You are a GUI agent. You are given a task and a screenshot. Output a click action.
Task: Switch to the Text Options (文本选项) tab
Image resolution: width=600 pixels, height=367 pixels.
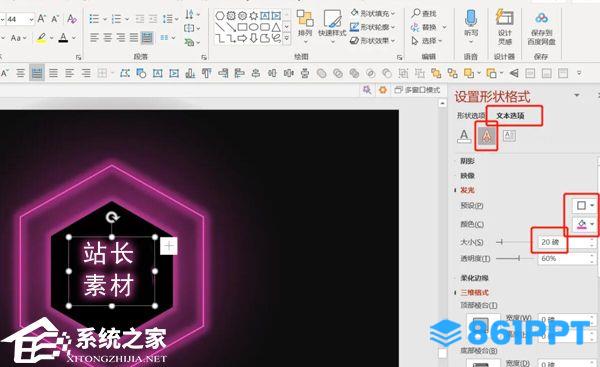[x=510, y=116]
